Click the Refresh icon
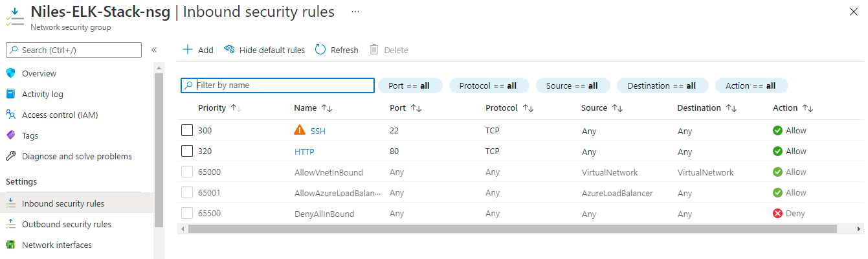Image resolution: width=868 pixels, height=259 pixels. pos(320,50)
